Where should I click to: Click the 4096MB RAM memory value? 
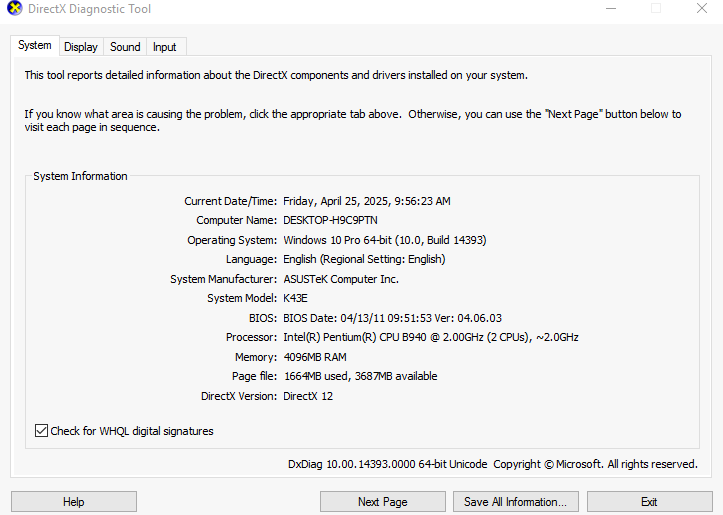(x=315, y=357)
